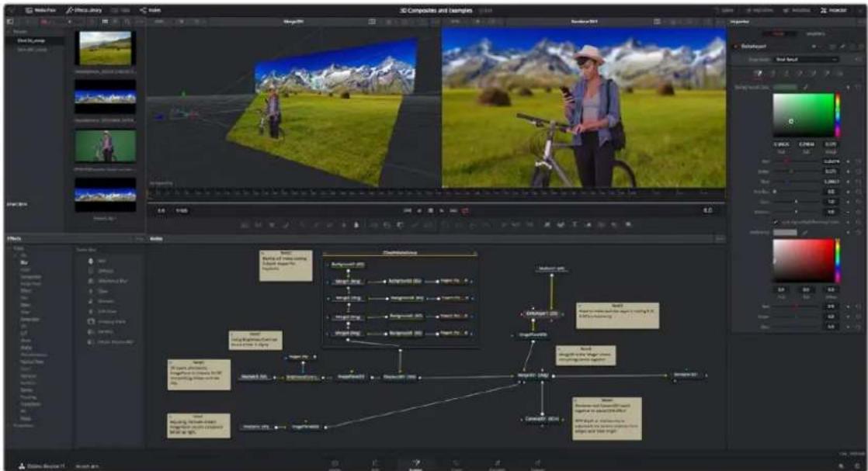Click the stop button under viewers
This screenshot has width=868, height=471.
pyautogui.click(x=430, y=211)
